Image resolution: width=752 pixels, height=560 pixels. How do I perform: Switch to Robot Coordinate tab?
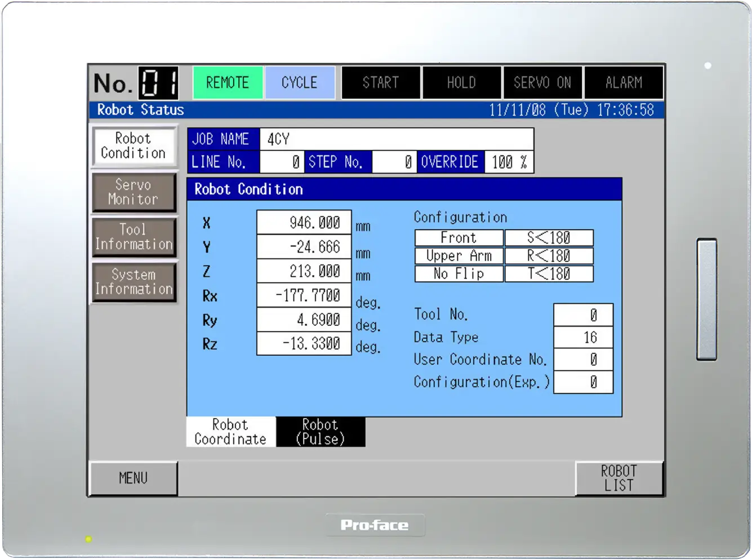230,432
